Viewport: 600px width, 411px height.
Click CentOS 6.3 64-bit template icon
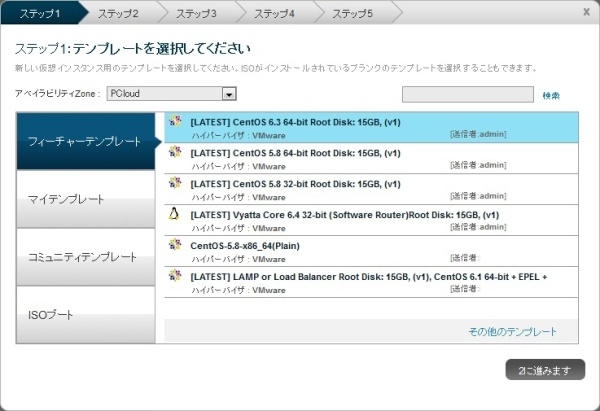(175, 121)
